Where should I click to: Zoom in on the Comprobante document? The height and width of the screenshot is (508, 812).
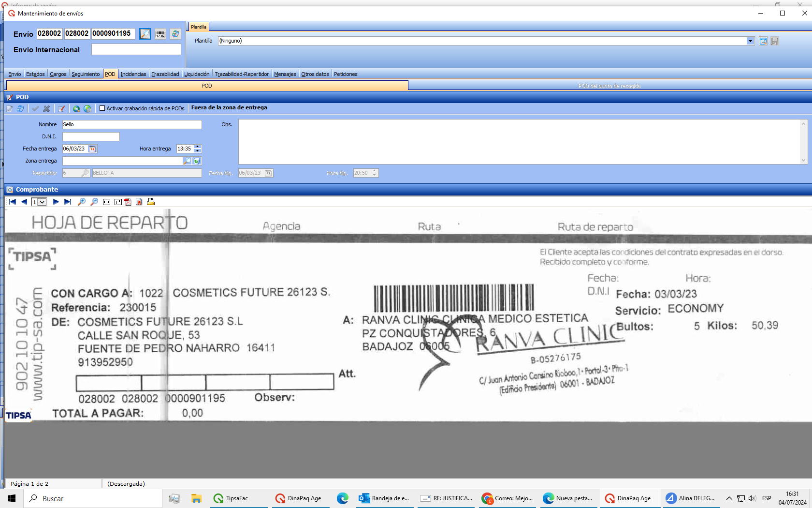click(x=82, y=202)
